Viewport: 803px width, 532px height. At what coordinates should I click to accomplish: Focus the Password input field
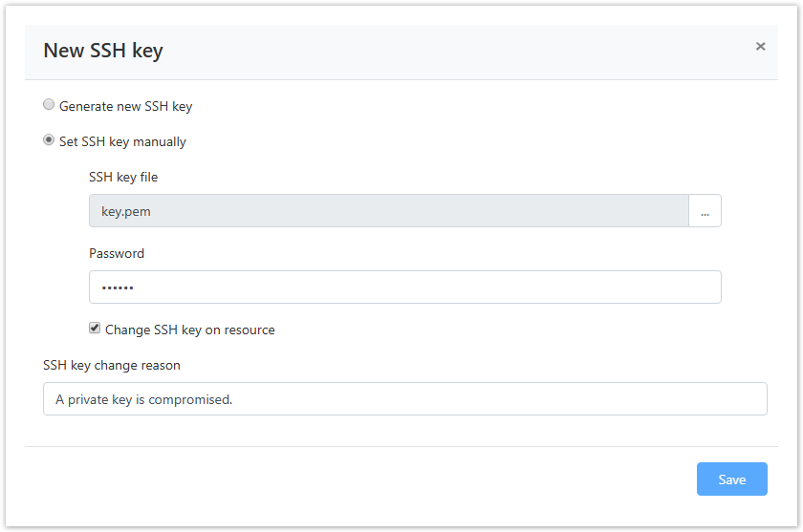pyautogui.click(x=404, y=287)
